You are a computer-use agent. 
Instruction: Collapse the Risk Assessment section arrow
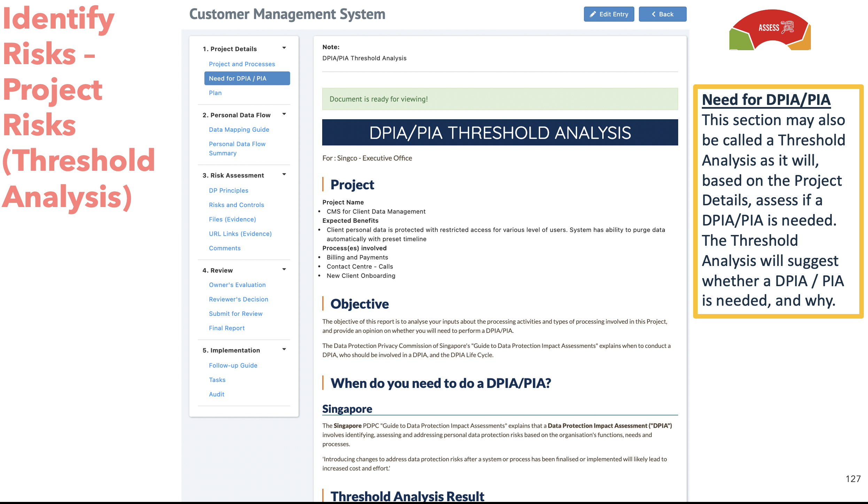pyautogui.click(x=284, y=175)
